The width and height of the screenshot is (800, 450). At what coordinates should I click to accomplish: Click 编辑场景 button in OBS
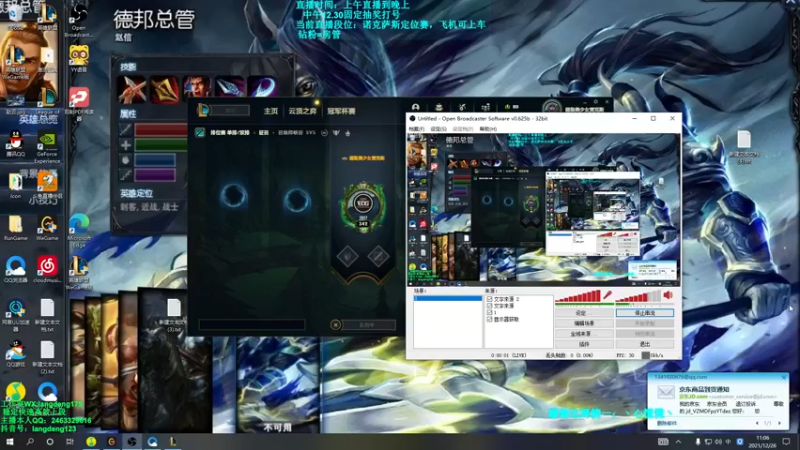(x=584, y=323)
